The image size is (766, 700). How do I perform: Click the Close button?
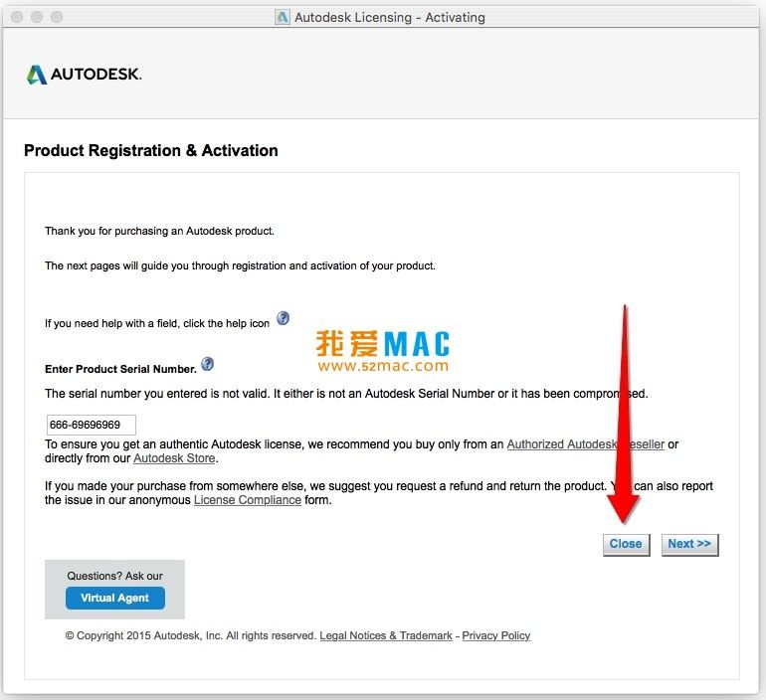point(626,544)
